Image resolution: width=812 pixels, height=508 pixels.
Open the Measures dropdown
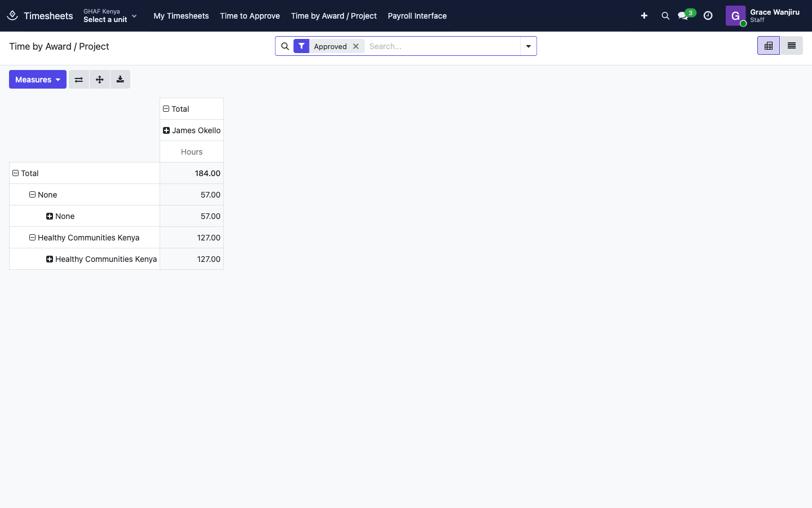click(38, 80)
